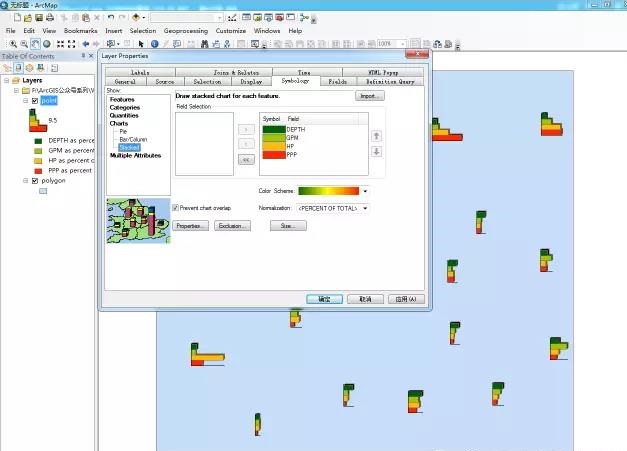Choose the Select Elements black arrow tool
Viewport: 627px width, 451px height.
coord(141,44)
